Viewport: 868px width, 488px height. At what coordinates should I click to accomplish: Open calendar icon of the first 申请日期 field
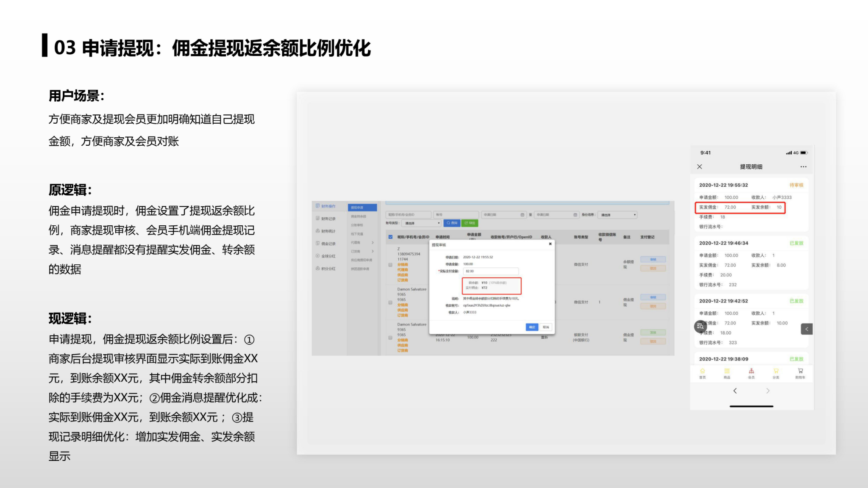coord(522,215)
